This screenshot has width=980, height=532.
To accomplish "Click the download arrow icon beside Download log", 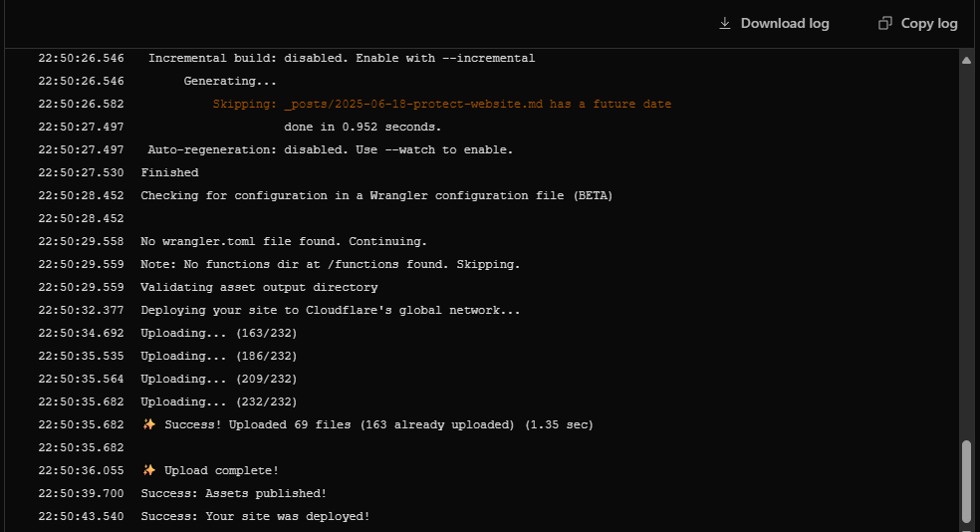I will point(725,23).
